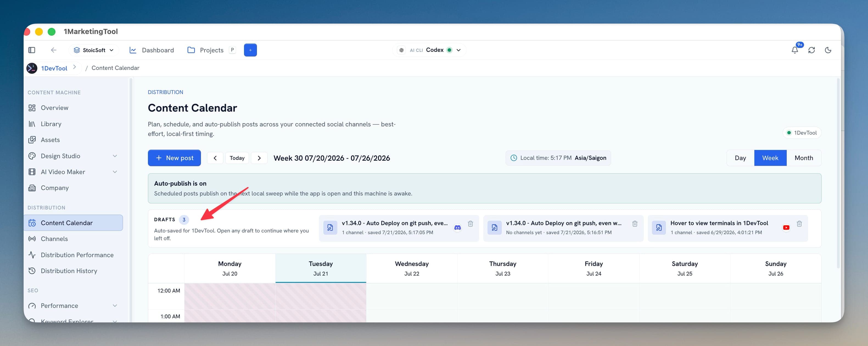Image resolution: width=868 pixels, height=346 pixels.
Task: Open Overview in sidebar
Action: pyautogui.click(x=74, y=108)
